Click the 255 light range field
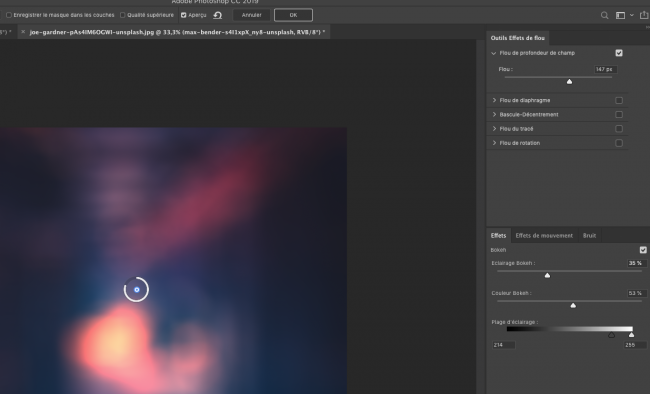The height and width of the screenshot is (394, 650). point(635,345)
